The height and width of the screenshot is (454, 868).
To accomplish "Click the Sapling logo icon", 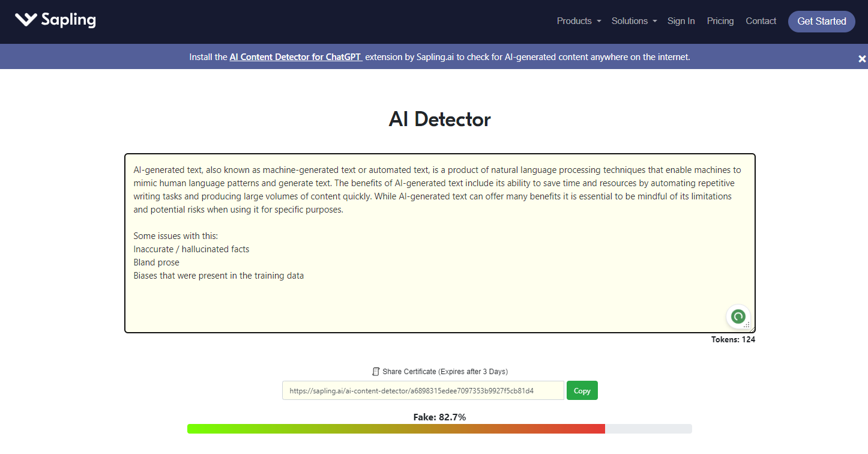I will [26, 20].
